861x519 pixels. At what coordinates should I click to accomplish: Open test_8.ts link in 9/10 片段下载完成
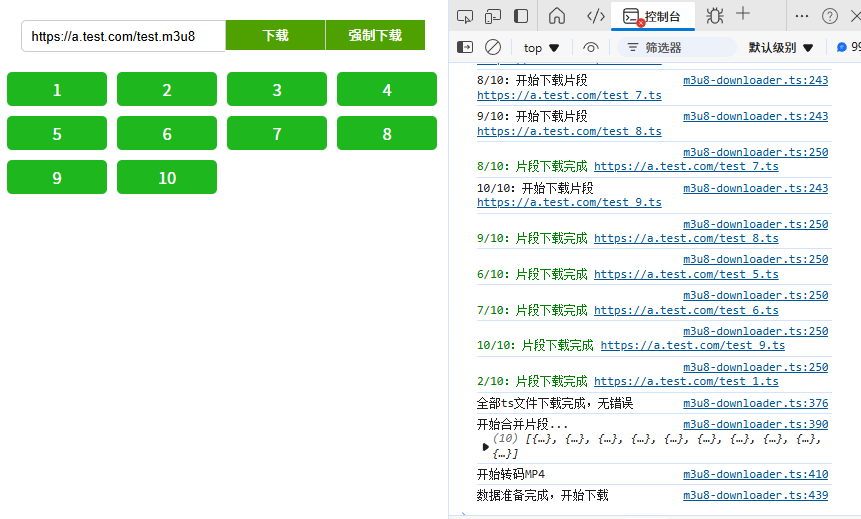click(686, 238)
